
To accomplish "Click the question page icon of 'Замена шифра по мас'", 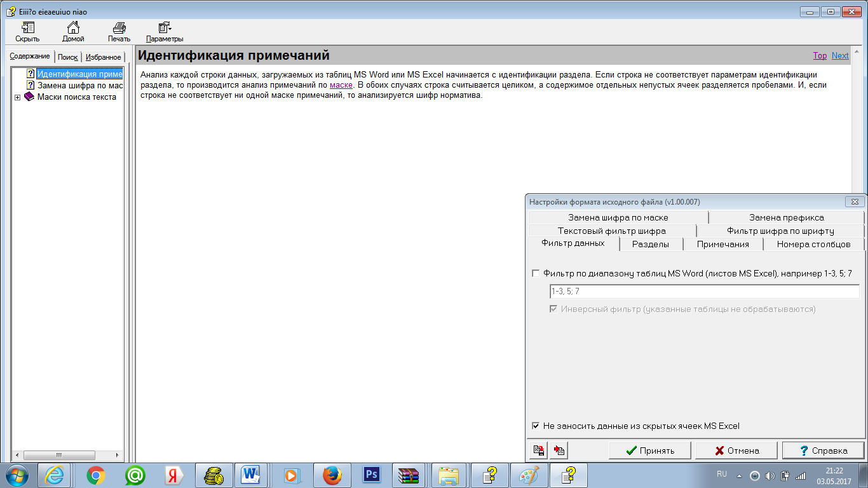I will coord(30,85).
